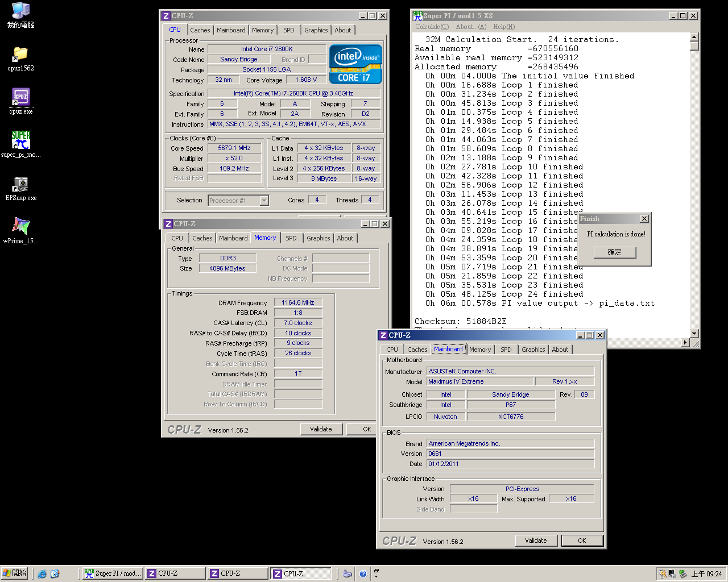
Task: Open CPU tab in Mainboard CPU-Z window
Action: click(x=392, y=350)
